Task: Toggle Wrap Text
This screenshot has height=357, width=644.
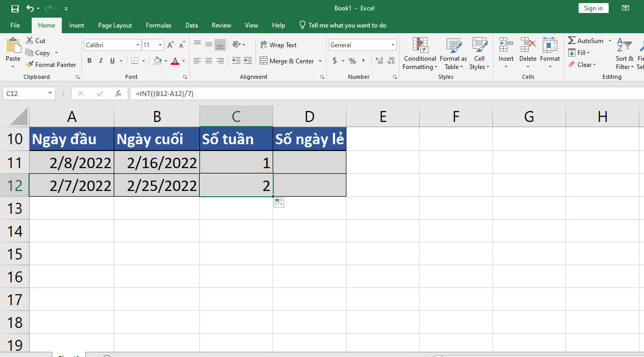Action: (278, 45)
